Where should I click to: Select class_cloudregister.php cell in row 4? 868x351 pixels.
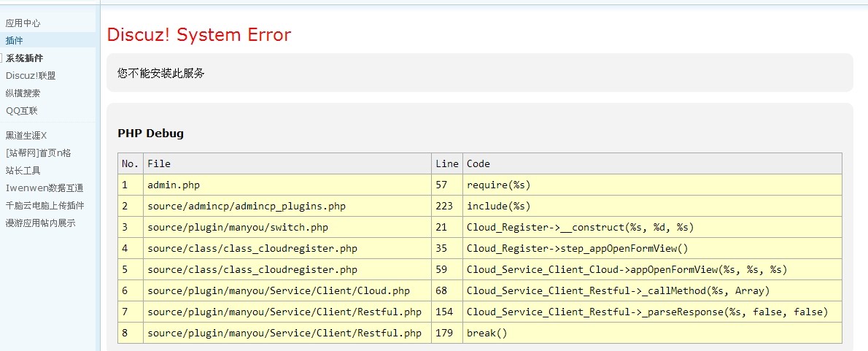tap(287, 249)
